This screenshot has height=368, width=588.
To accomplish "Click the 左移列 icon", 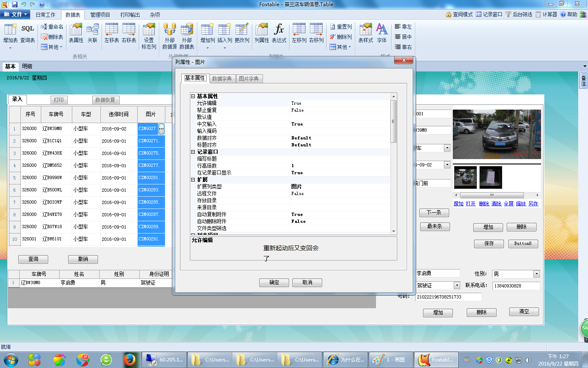I will 299,34.
